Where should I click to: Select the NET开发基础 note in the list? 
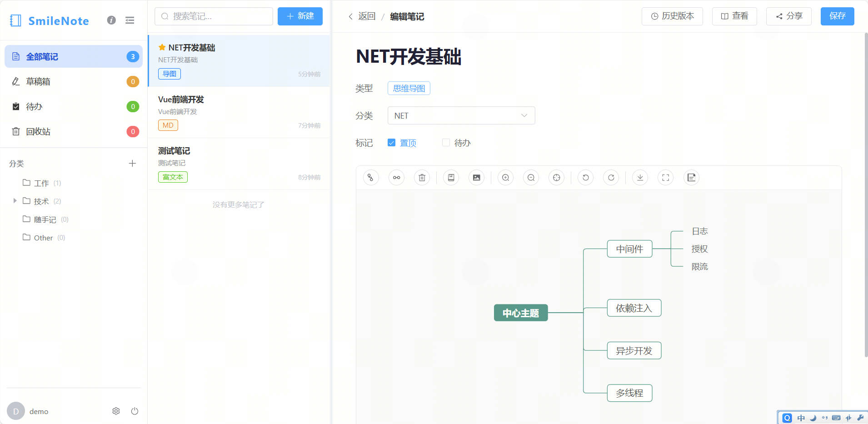point(239,61)
